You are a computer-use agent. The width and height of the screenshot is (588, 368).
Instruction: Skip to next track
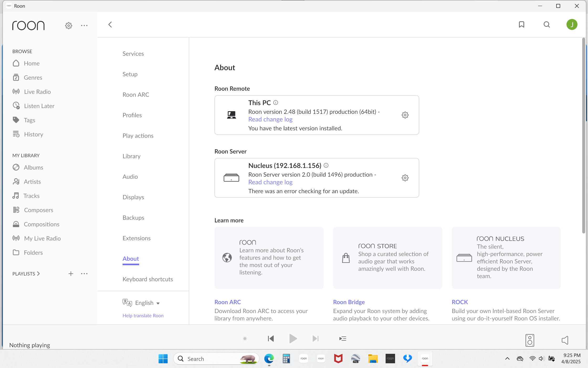(x=316, y=339)
